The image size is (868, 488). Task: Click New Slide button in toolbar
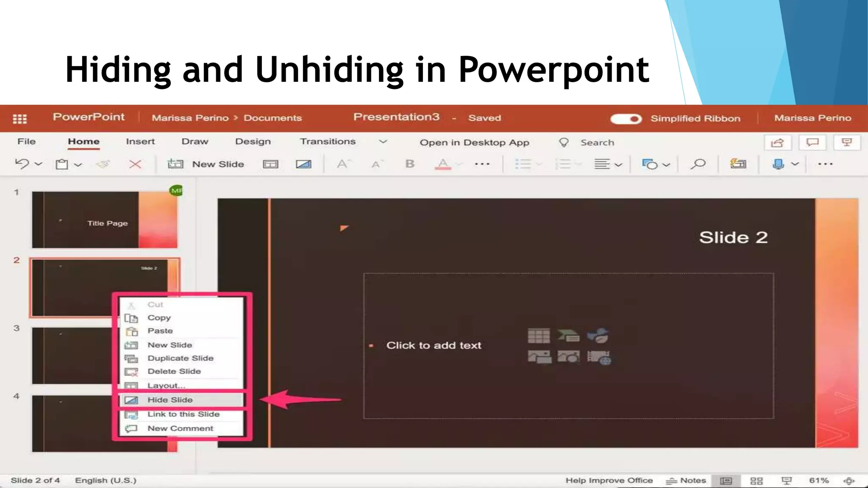[x=206, y=164]
